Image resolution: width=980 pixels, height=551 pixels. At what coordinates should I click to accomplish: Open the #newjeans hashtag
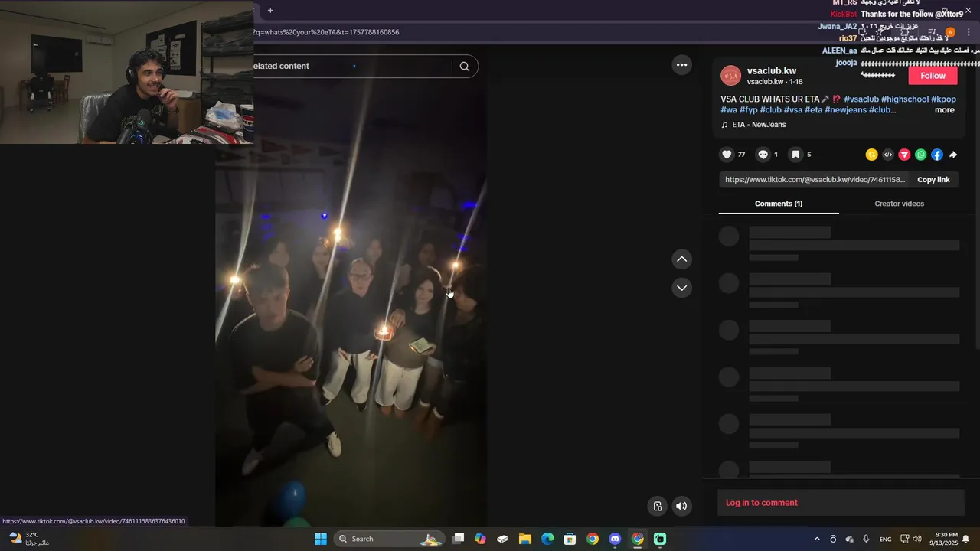click(845, 110)
